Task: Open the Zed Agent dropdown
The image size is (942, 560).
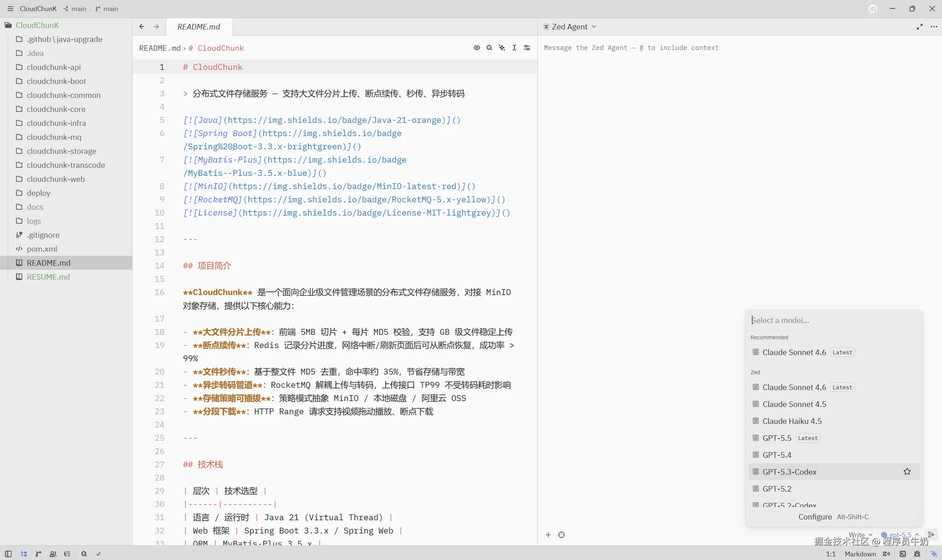Action: (569, 27)
